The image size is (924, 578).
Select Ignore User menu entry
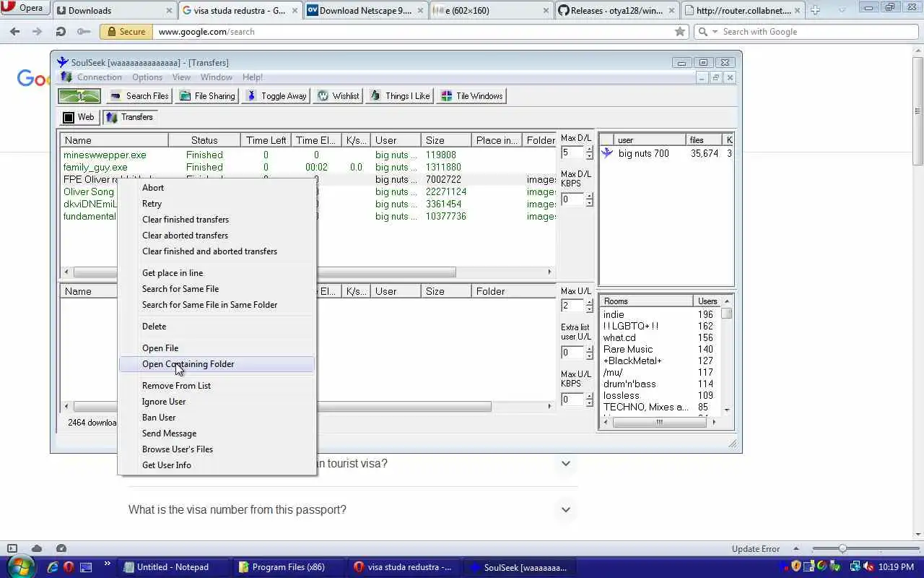click(x=217, y=402)
